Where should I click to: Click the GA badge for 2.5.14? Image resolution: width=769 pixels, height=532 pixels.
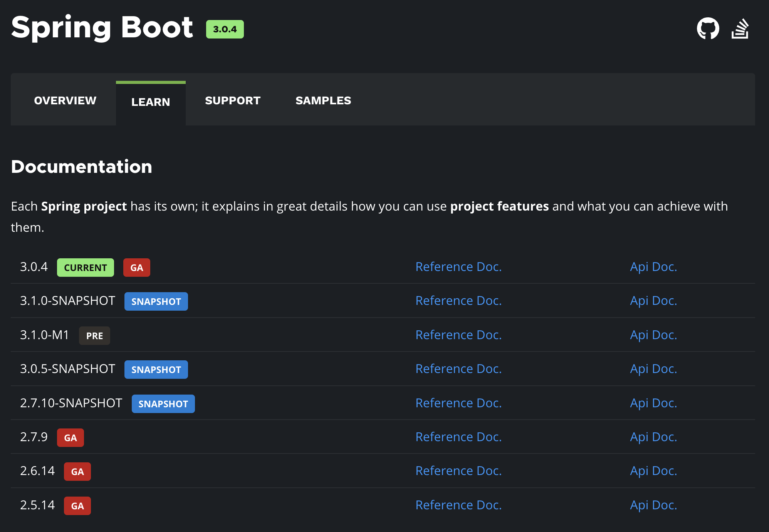tap(77, 506)
